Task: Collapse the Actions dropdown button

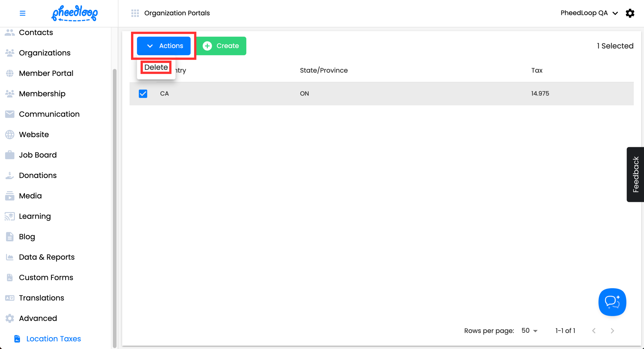Action: (x=164, y=46)
